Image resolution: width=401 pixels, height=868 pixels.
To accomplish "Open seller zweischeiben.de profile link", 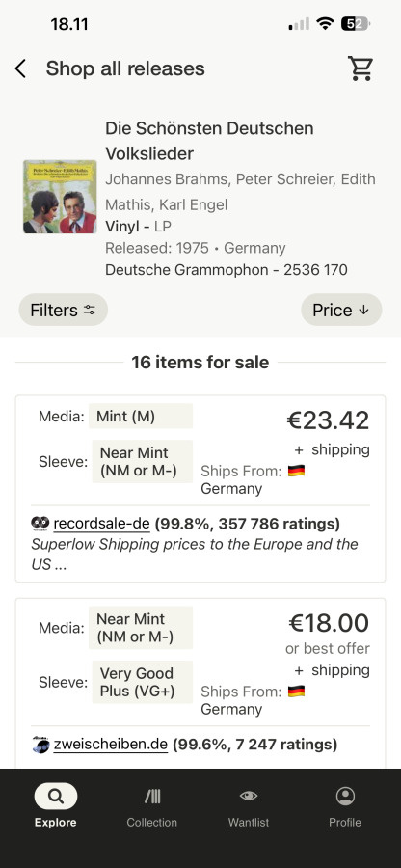I will tap(110, 745).
